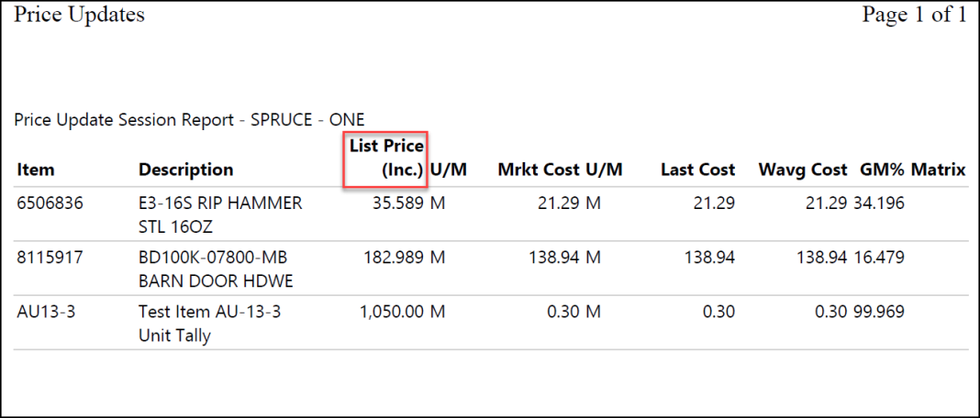Click the E3-16S RIP HAMMER description
Image resolution: width=980 pixels, height=418 pixels.
220,214
